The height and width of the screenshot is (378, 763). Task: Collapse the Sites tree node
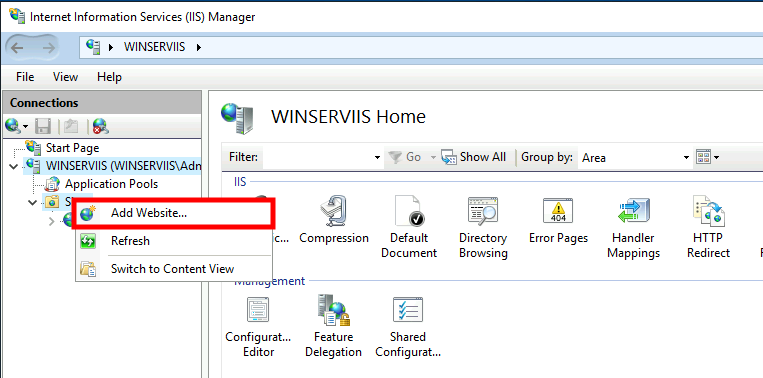click(33, 202)
